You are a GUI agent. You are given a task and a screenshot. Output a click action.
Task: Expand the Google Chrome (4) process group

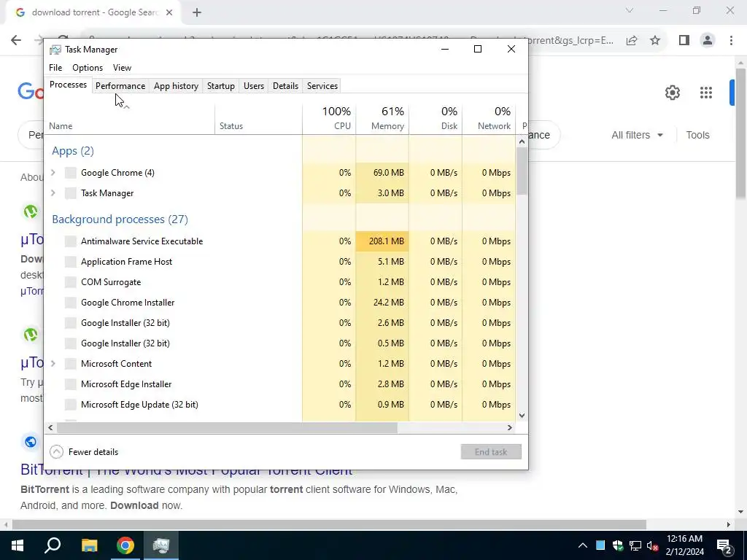tap(53, 173)
